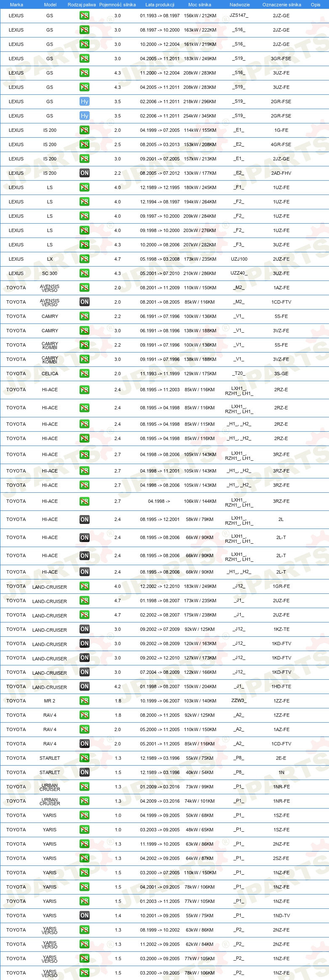Click diesel ON icon in LAND-CRUISER 1HD-FTE row
Screen dimensions: 329x980
[85, 686]
